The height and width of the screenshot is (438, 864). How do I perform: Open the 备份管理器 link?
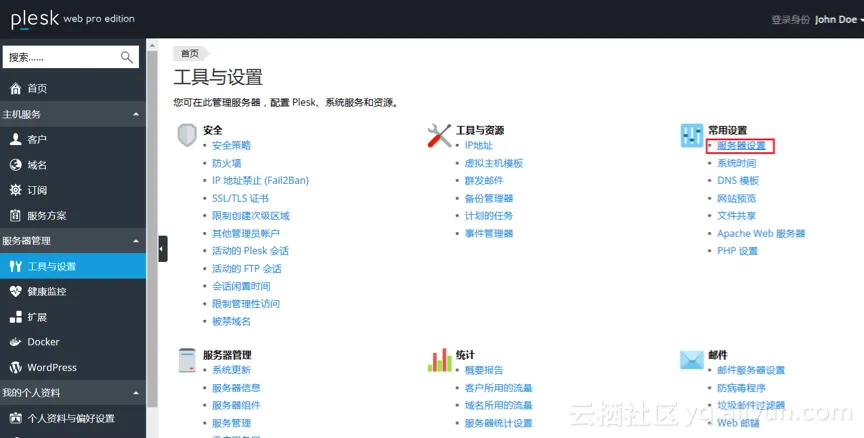point(489,198)
